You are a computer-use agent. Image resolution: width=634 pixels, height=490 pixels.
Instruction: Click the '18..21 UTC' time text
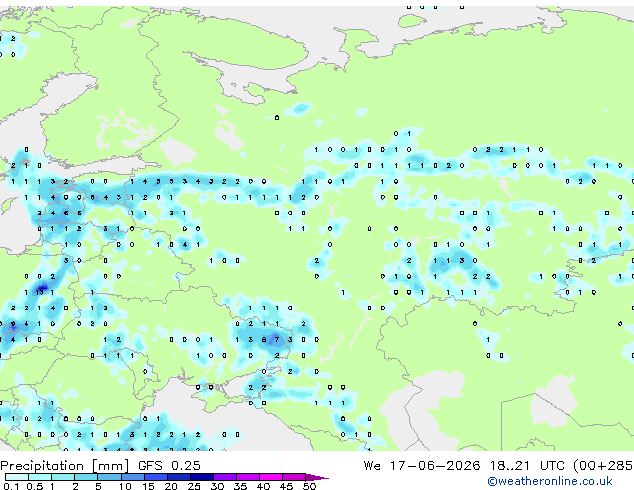pyautogui.click(x=527, y=466)
